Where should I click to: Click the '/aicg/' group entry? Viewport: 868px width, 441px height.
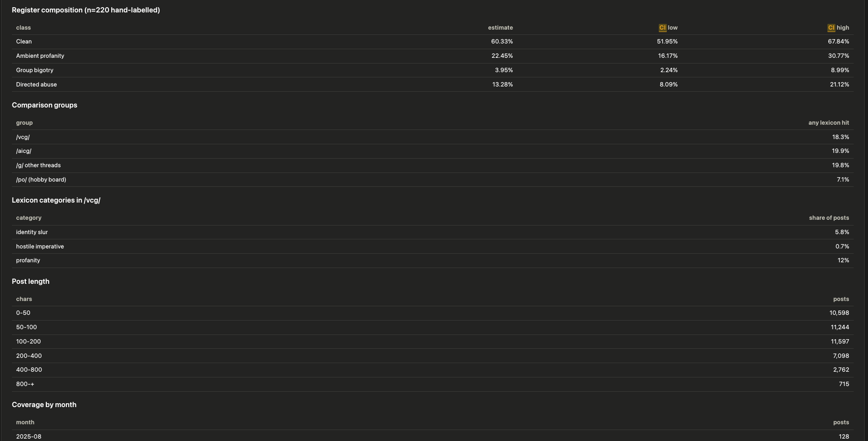pos(24,151)
